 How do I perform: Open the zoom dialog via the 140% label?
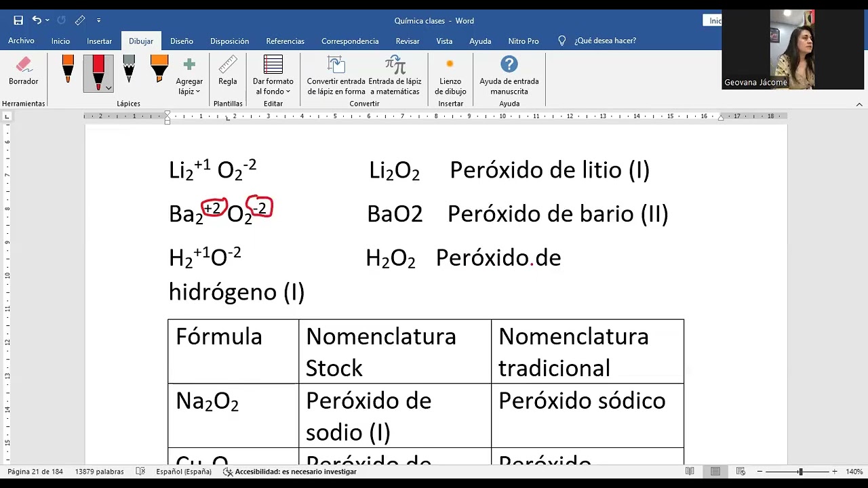(854, 472)
